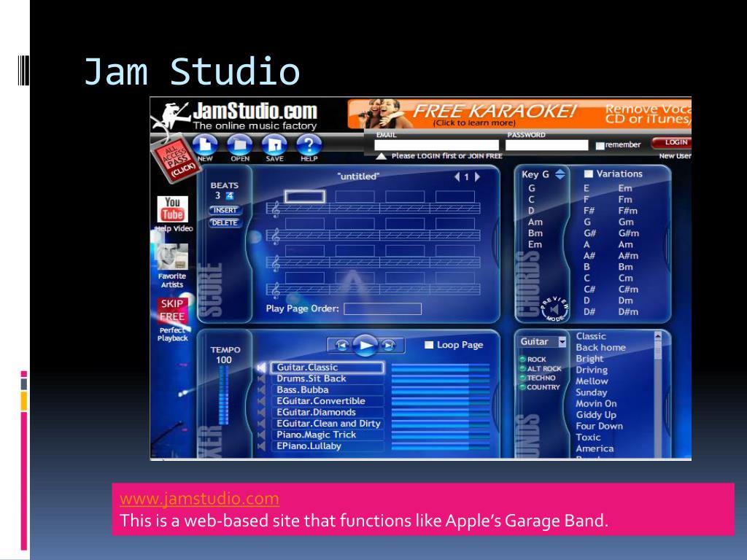This screenshot has height=560, width=747.
Task: Click the All Access Pass tag
Action: click(x=174, y=160)
